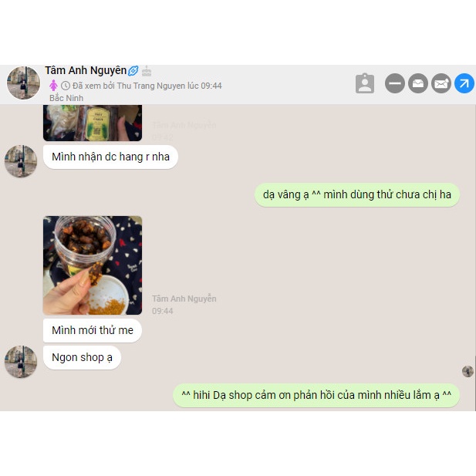Open Tâm Anh Nguyên's header profile picture
Viewport: 476px width, 476px height.
(x=23, y=83)
